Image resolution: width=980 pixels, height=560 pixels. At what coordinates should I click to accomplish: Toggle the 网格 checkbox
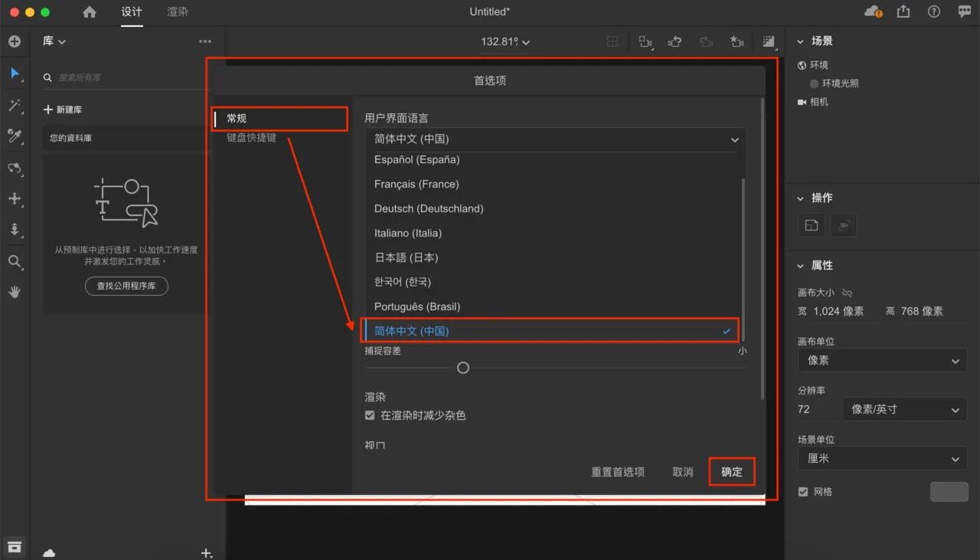(803, 492)
